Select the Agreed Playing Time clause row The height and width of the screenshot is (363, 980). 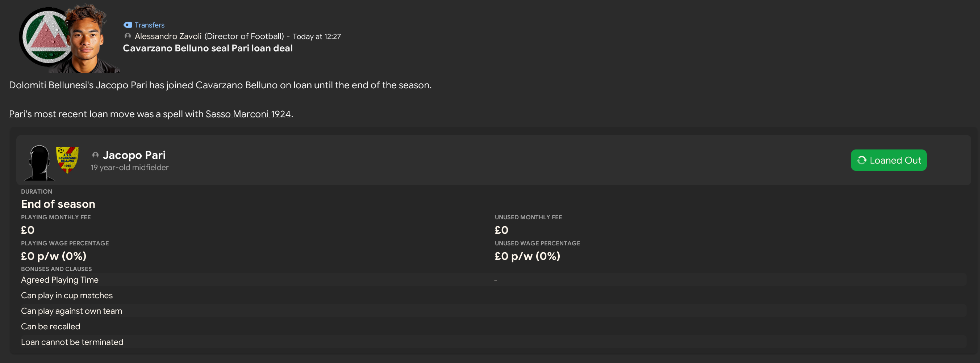[60, 280]
